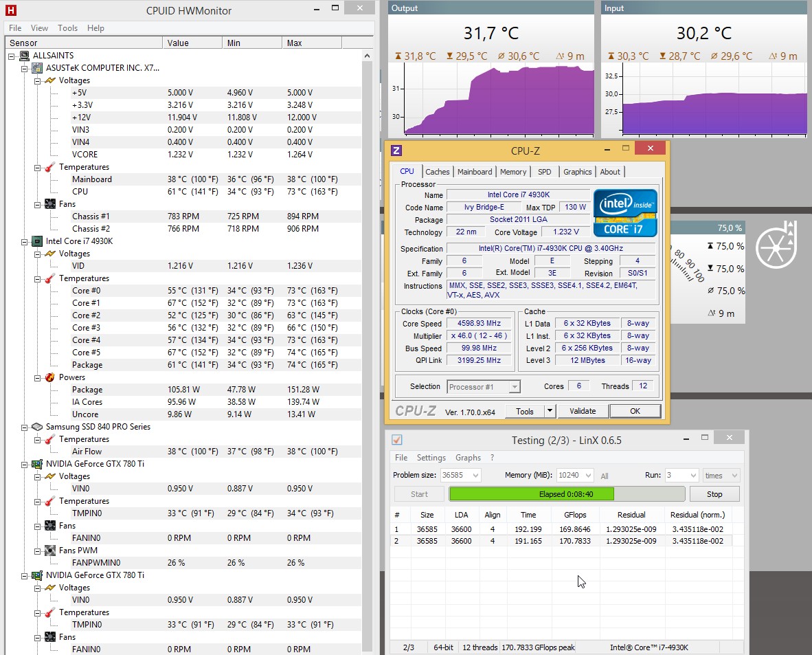Open the Problem size dropdown in LinX
This screenshot has height=655, width=812.
[x=475, y=475]
